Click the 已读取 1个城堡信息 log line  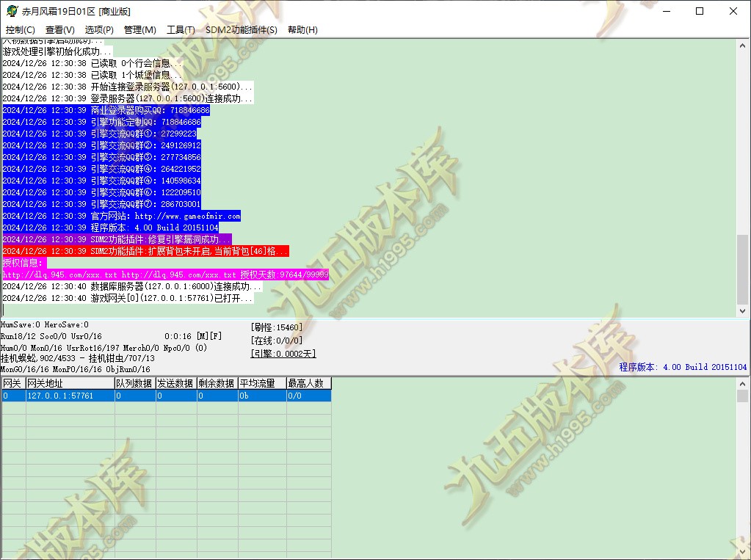point(92,75)
